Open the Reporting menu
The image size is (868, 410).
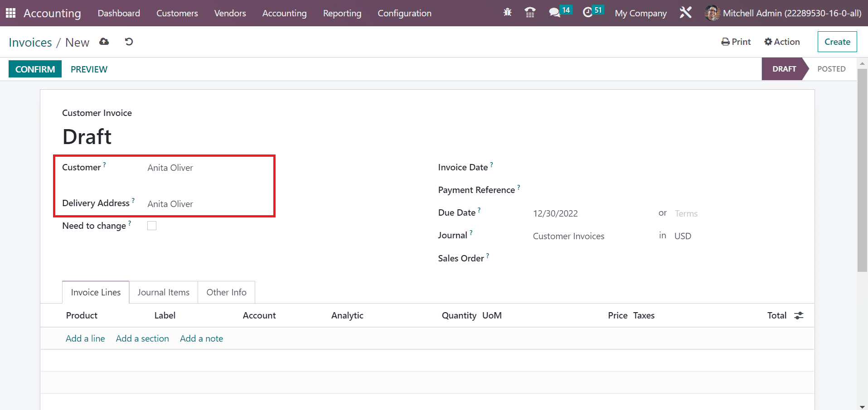(342, 13)
